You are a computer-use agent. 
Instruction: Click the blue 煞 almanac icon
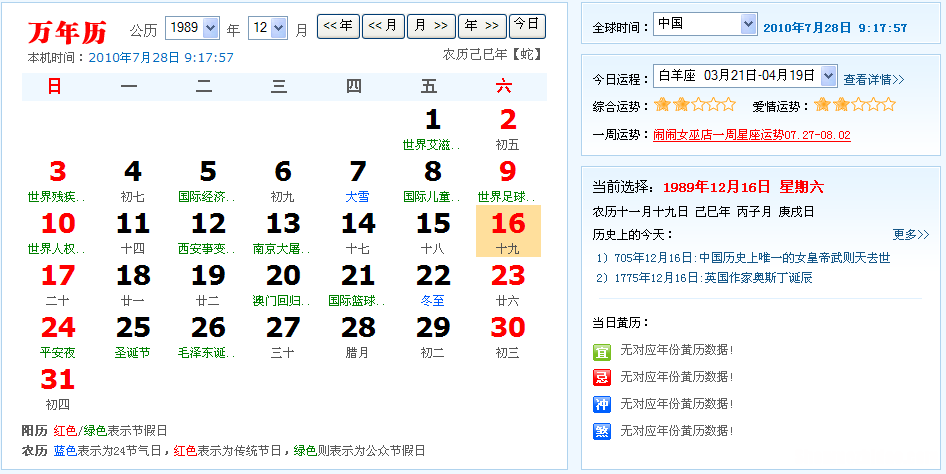(x=601, y=432)
